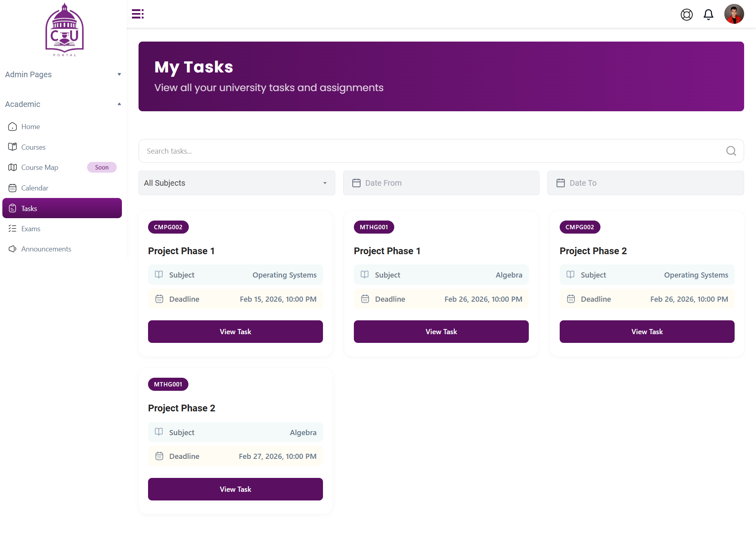Click the search magnifier icon
Screen dimensions: 756x546
tap(731, 151)
